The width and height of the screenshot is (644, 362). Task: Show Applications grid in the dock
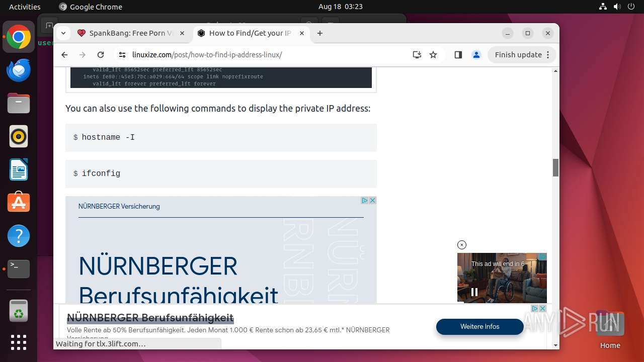click(19, 342)
